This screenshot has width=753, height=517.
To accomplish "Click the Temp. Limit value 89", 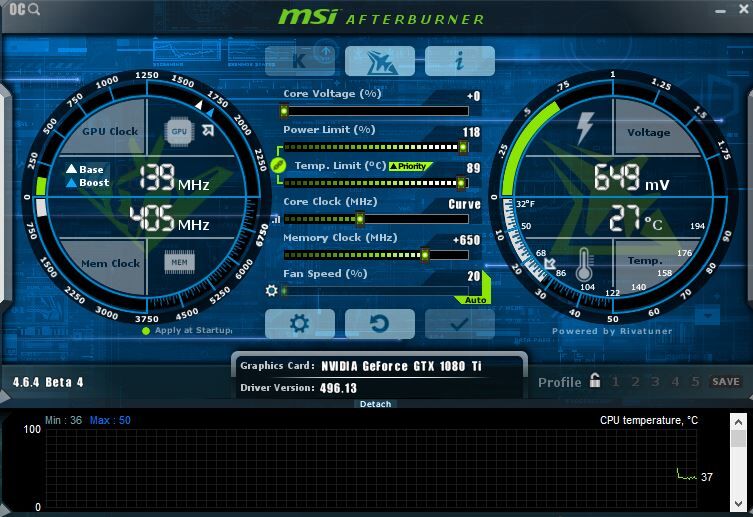I will pyautogui.click(x=473, y=168).
